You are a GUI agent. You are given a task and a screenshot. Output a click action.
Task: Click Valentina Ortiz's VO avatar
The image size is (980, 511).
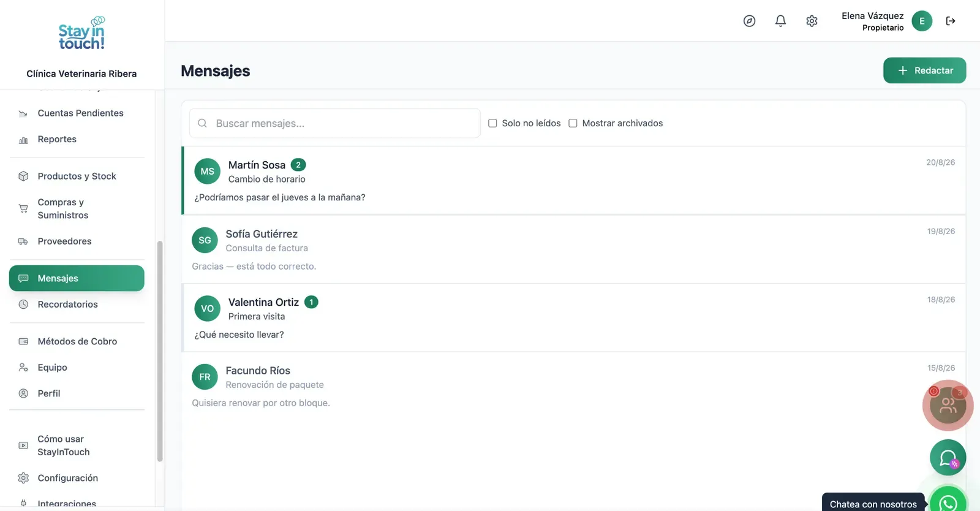(x=207, y=308)
